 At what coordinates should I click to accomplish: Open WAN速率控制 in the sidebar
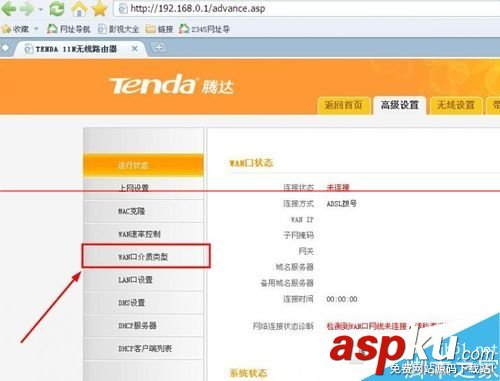143,234
